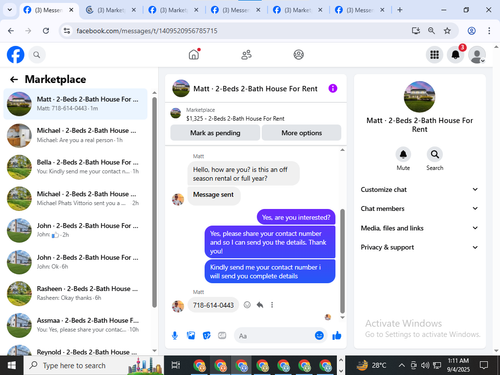Open John's conversation saying 'Ok'
The image size is (500, 375).
[76, 262]
